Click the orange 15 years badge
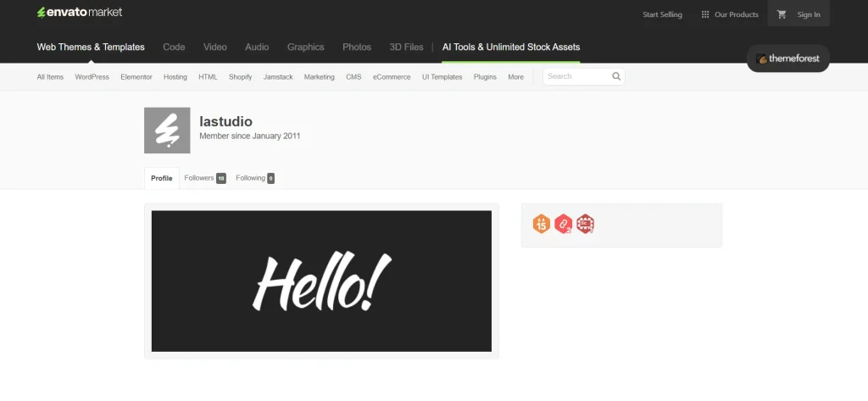868x401 pixels. tap(541, 225)
